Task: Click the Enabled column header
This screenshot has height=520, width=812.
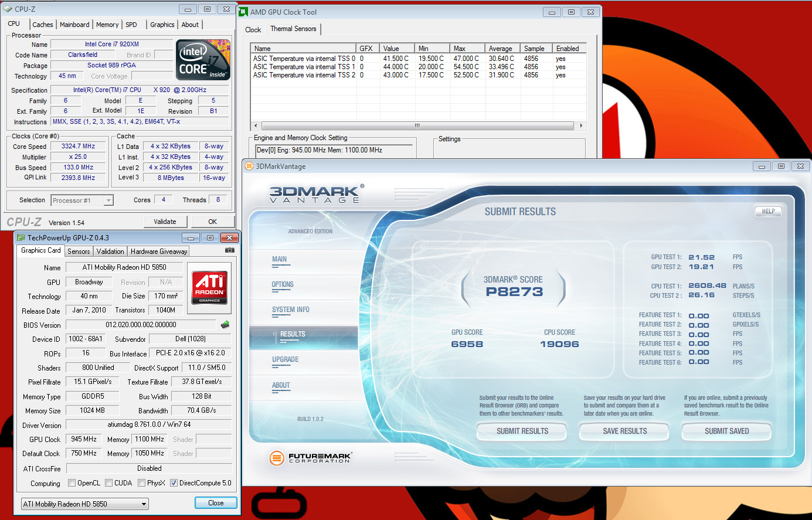Action: [570, 49]
